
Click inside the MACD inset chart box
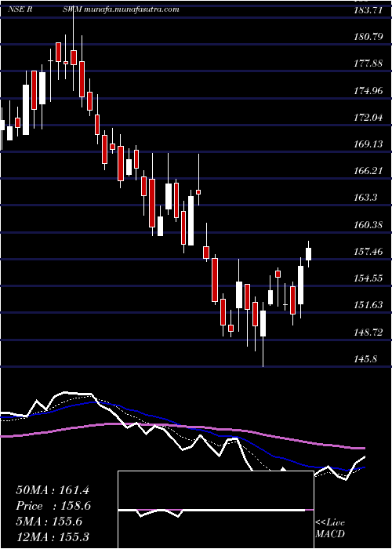[216, 510]
